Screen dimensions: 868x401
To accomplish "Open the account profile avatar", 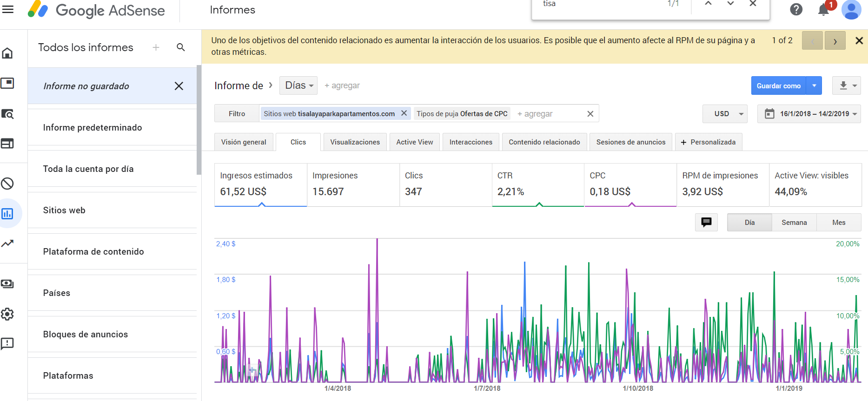I will click(x=851, y=9).
